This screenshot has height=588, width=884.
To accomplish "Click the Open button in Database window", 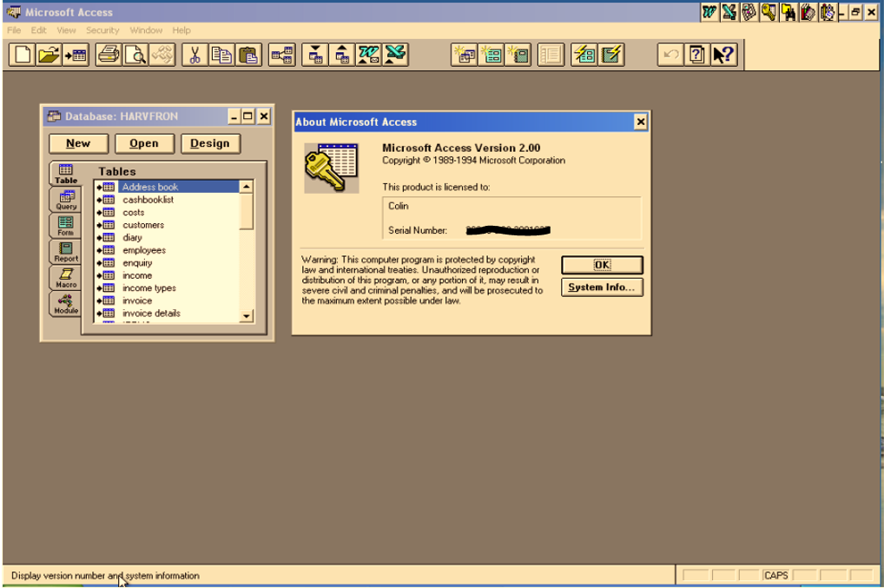I will 144,143.
